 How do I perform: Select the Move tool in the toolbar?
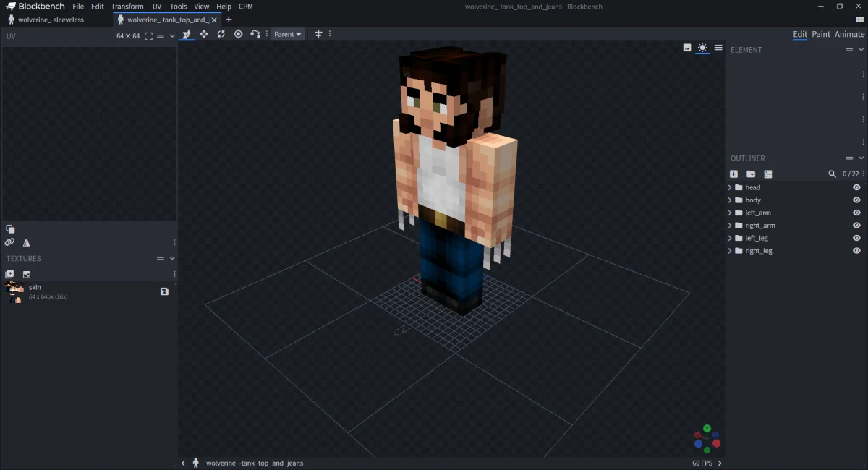187,34
